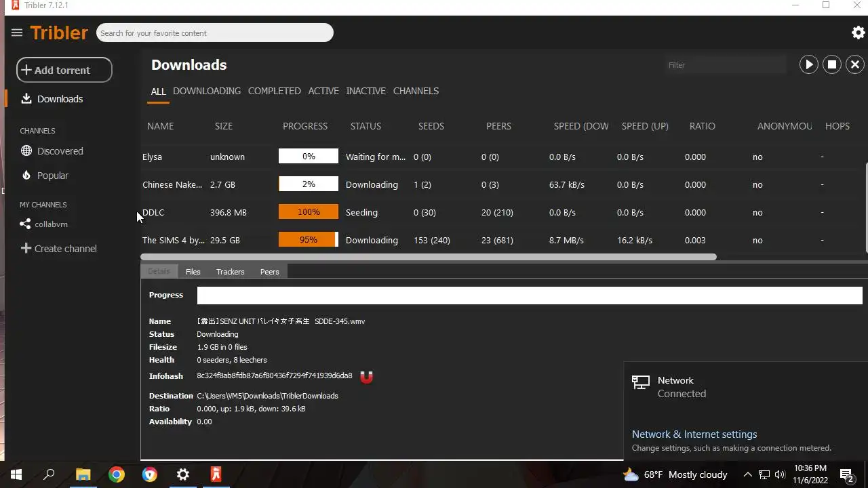Viewport: 868px width, 488px height.
Task: Click the 95% progress bar of SIMS 4
Action: (309, 240)
